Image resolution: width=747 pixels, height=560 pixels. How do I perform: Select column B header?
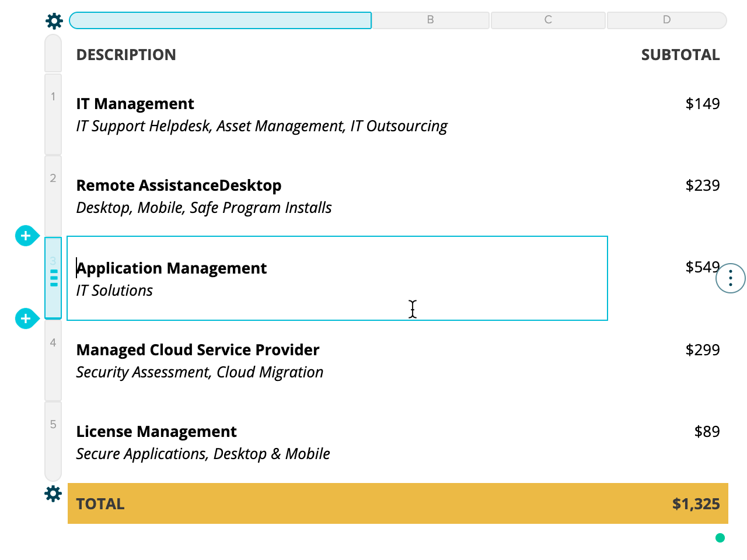[x=431, y=20]
